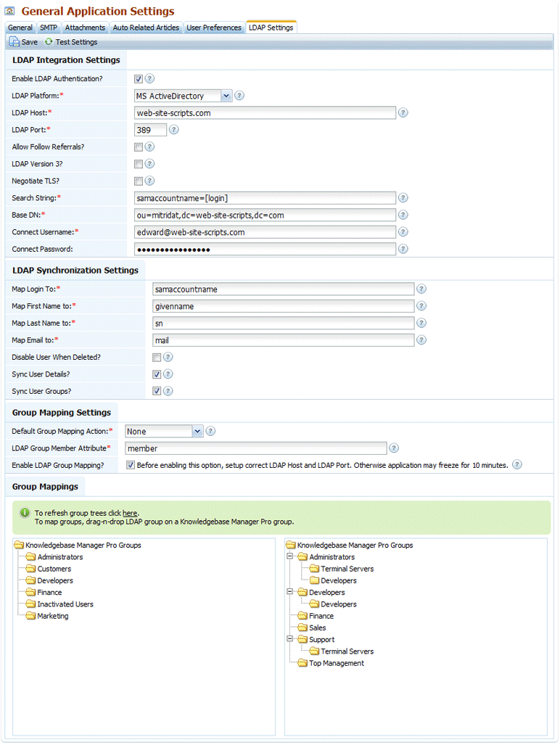Disable the Enable LDAP Authentication checkbox
The image size is (560, 745).
click(137, 78)
